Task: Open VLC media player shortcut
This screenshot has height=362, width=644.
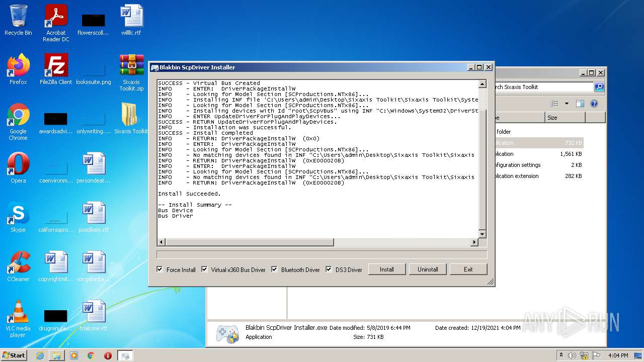Action: coord(18,319)
